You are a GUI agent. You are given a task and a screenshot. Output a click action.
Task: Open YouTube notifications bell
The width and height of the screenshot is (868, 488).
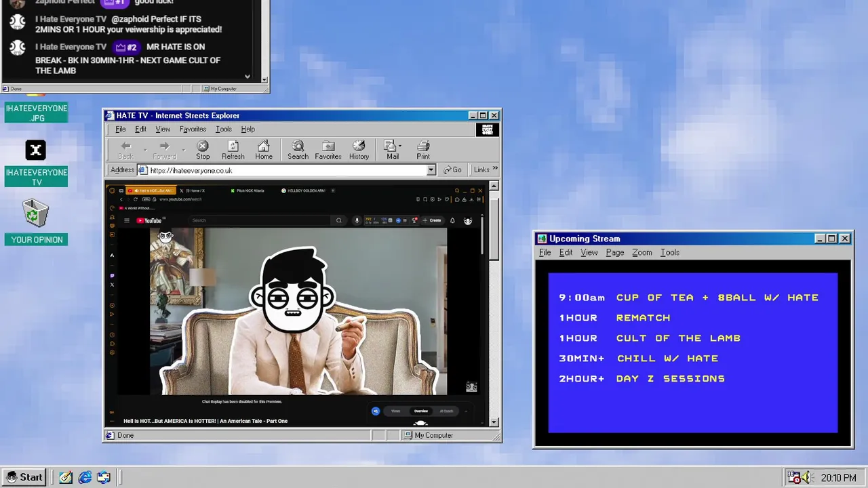[452, 220]
